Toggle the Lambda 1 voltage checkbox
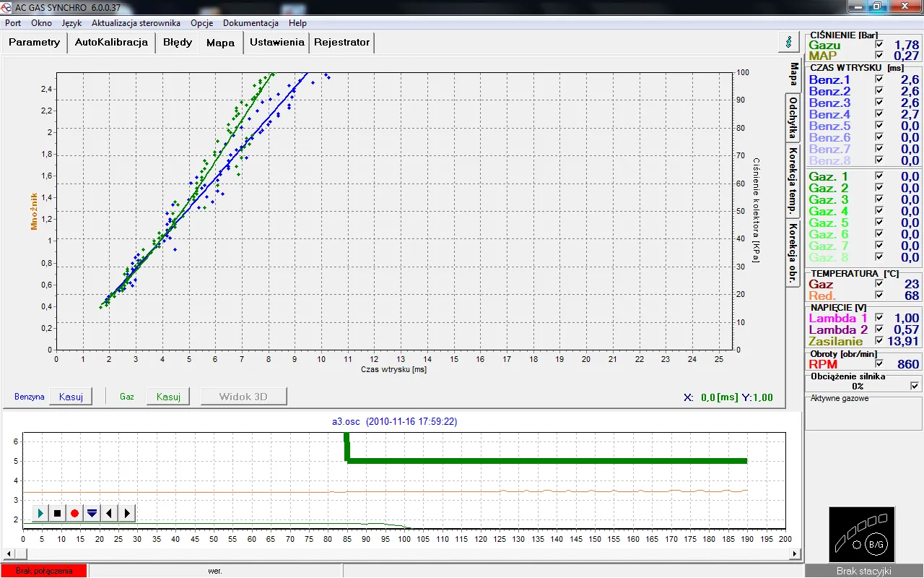This screenshot has height=578, width=924. [879, 318]
